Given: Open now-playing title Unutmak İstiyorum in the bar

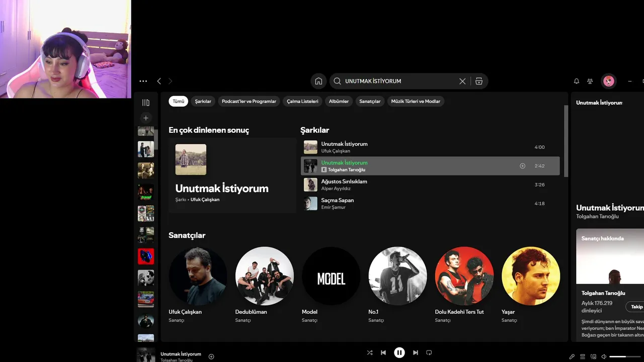Looking at the screenshot, I should pos(181,354).
